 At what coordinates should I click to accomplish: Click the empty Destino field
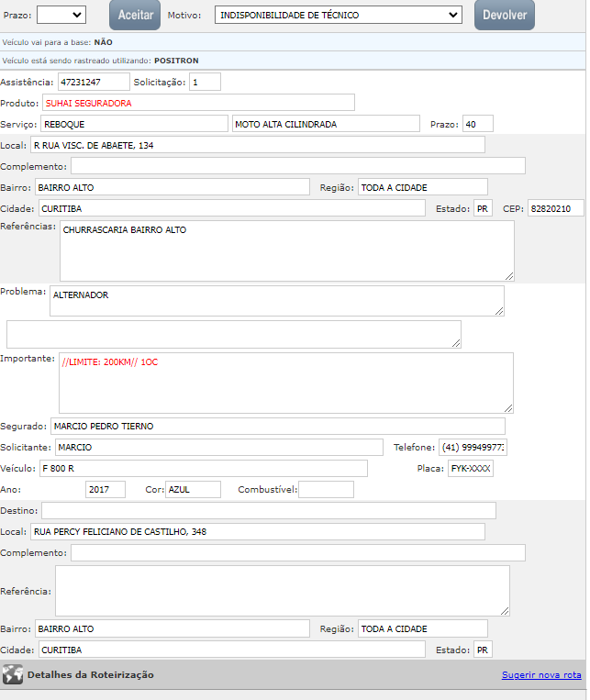pos(268,510)
